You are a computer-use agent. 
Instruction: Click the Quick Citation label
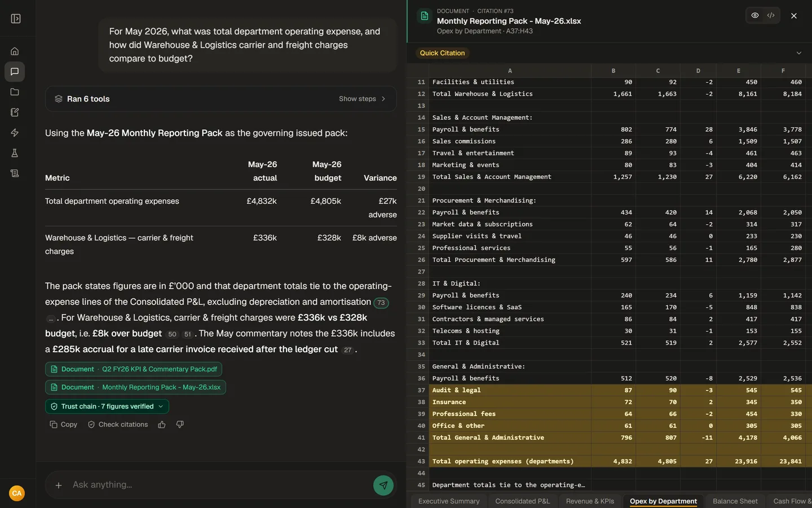[443, 53]
